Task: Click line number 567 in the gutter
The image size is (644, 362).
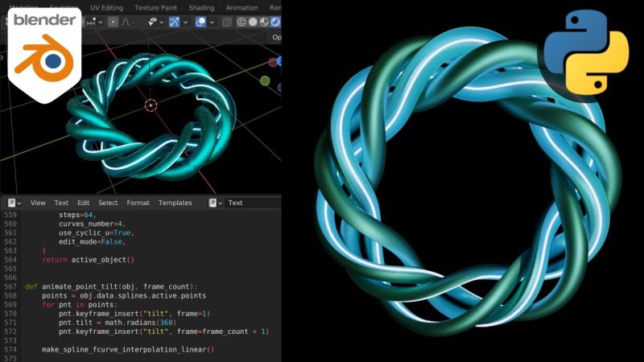Action: coord(10,286)
